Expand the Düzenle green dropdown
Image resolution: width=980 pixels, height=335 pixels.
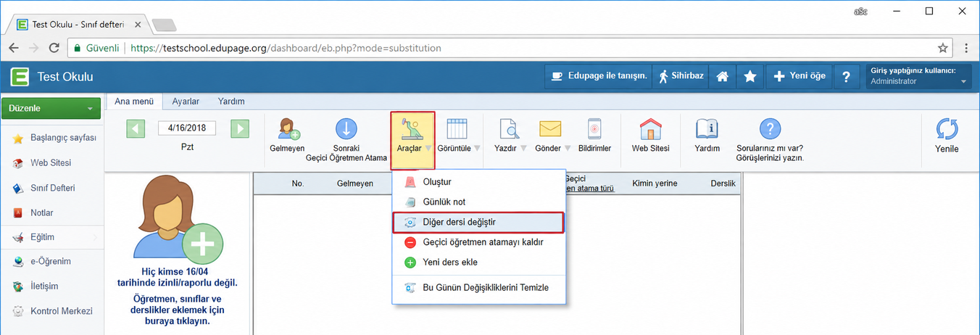click(x=51, y=109)
